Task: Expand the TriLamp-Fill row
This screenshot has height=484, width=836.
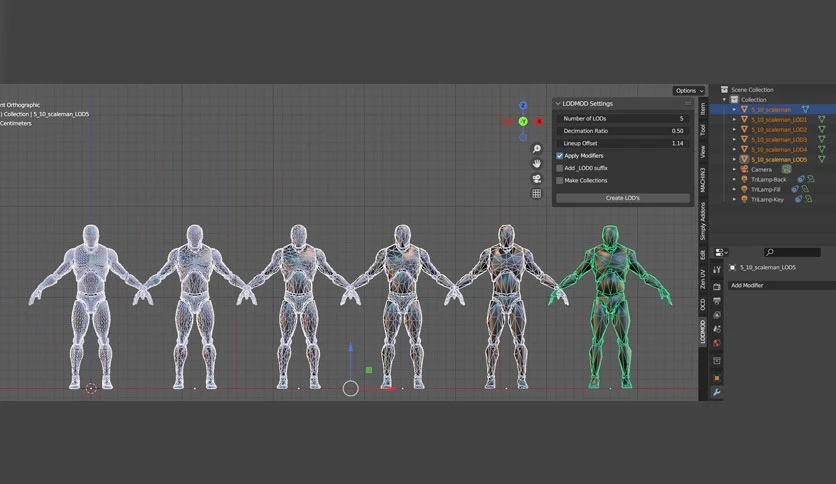Action: click(734, 189)
